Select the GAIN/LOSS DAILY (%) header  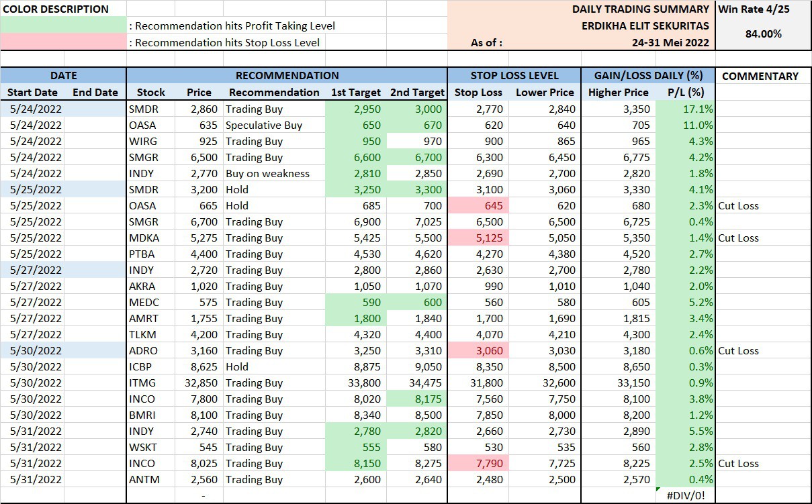coord(648,76)
